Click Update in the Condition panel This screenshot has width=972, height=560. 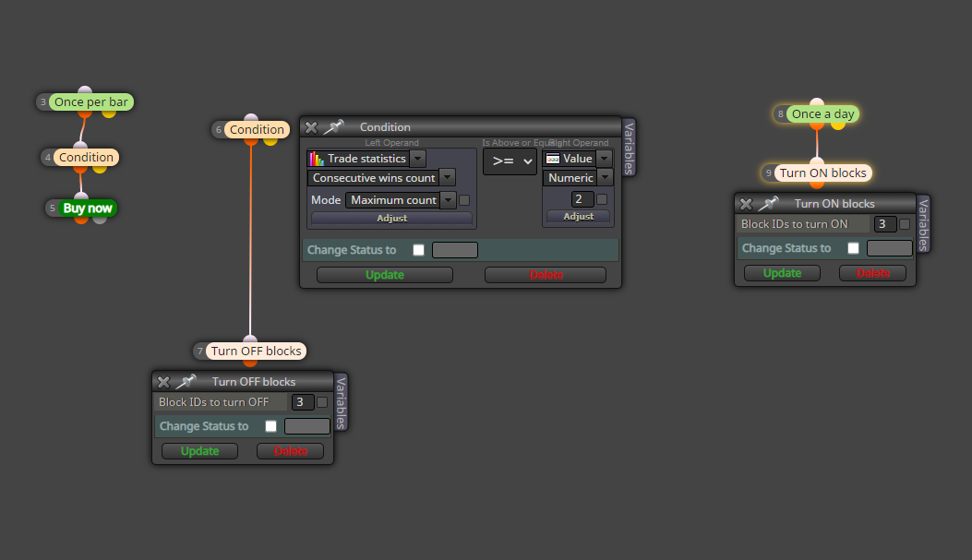pyautogui.click(x=384, y=275)
